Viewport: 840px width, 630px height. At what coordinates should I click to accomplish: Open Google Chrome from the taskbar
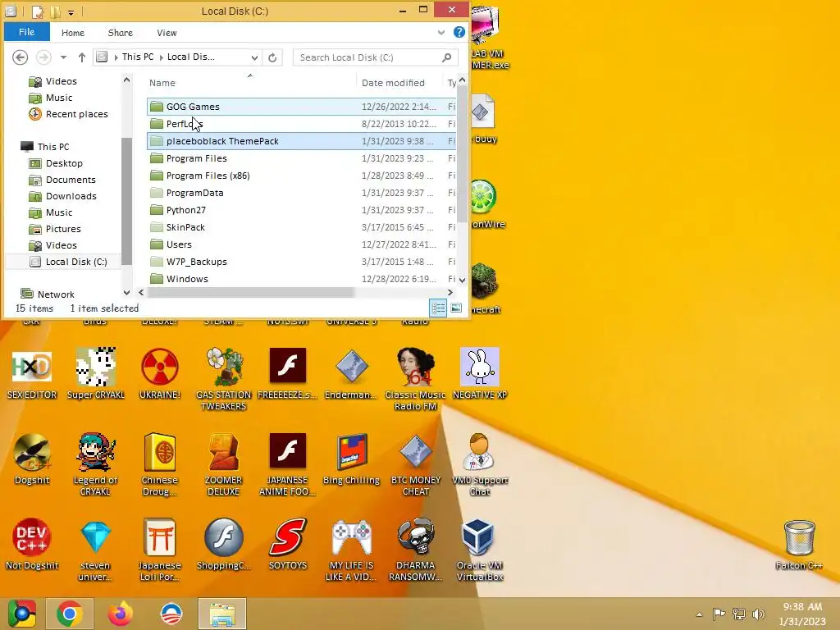tap(70, 614)
